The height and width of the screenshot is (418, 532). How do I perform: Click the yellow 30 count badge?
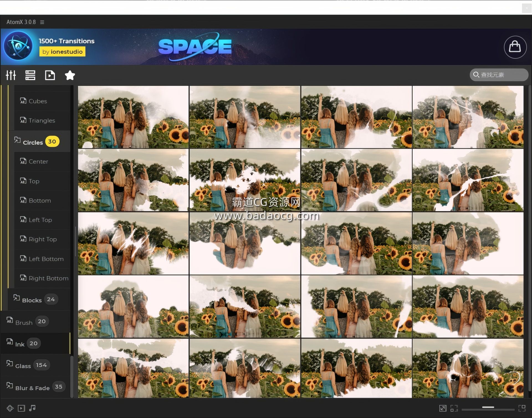[52, 141]
